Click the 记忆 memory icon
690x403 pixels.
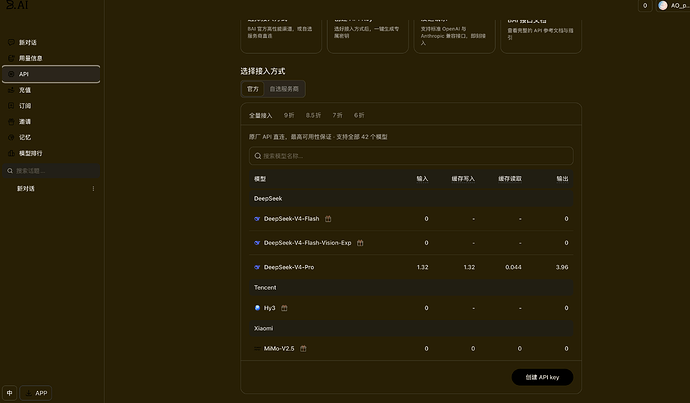pos(11,137)
